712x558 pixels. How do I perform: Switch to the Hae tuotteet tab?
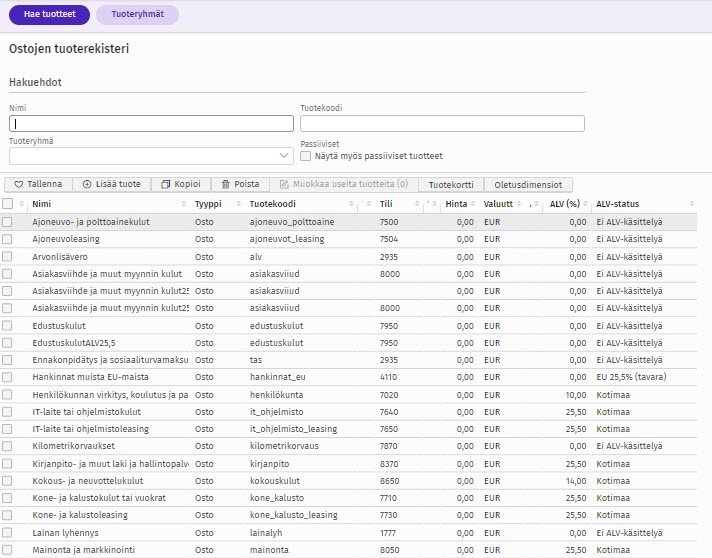coord(49,15)
